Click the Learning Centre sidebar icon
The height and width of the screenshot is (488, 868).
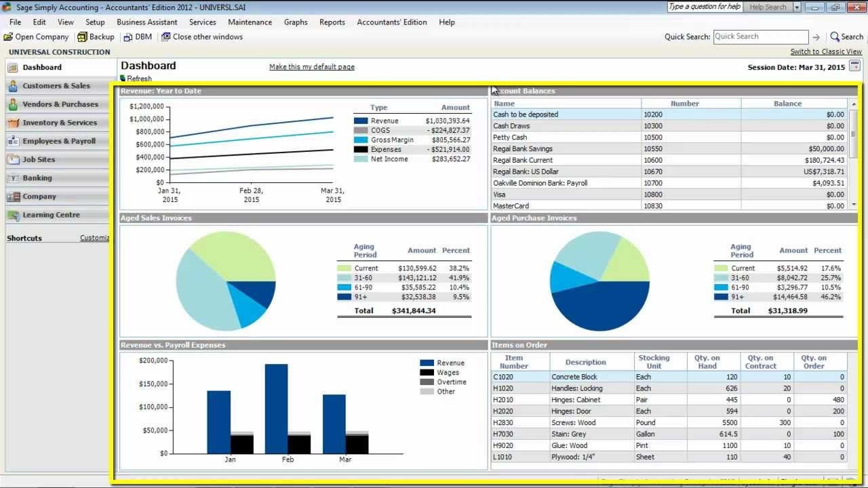pyautogui.click(x=13, y=214)
